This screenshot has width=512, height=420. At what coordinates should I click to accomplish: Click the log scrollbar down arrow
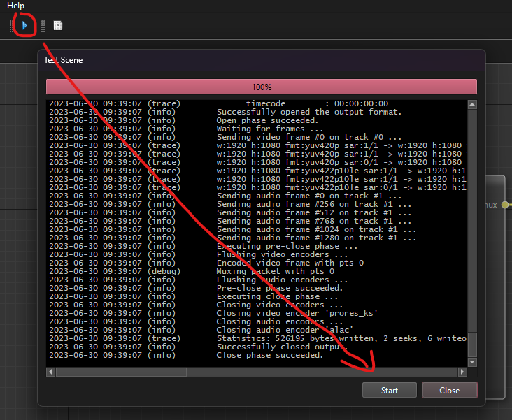[472, 362]
